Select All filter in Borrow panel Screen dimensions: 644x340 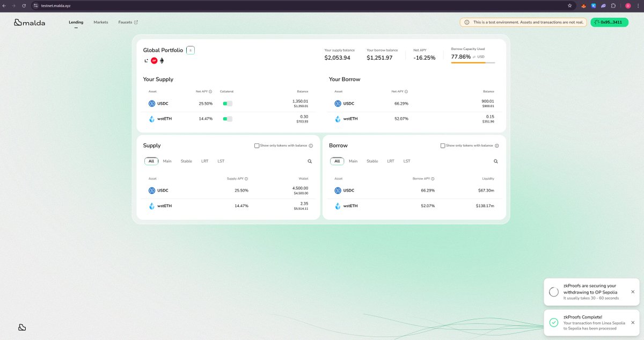click(337, 161)
